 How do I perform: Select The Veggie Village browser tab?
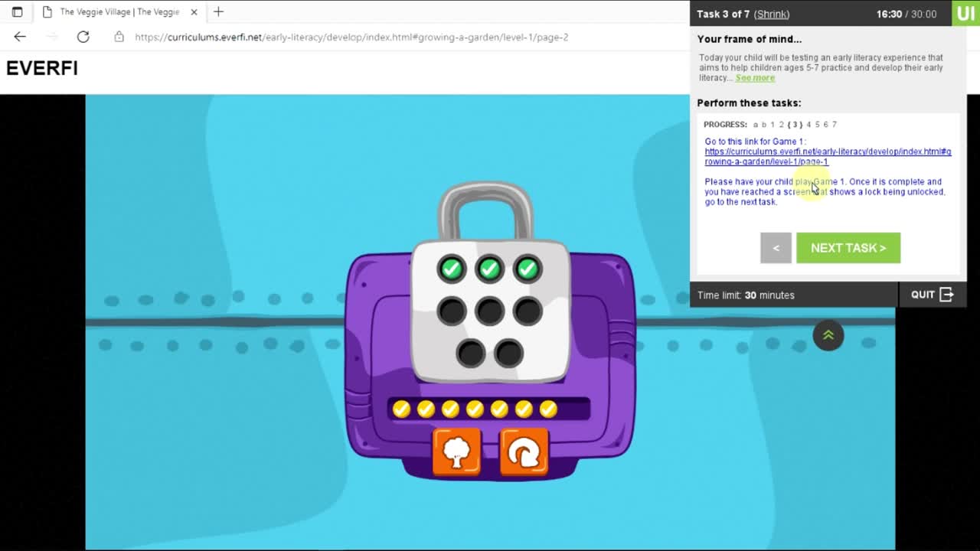[x=119, y=11]
